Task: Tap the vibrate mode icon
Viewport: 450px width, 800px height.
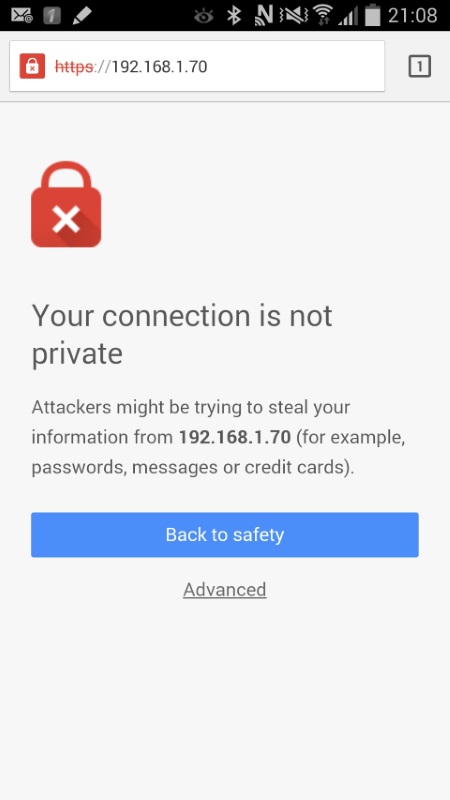Action: pyautogui.click(x=293, y=15)
